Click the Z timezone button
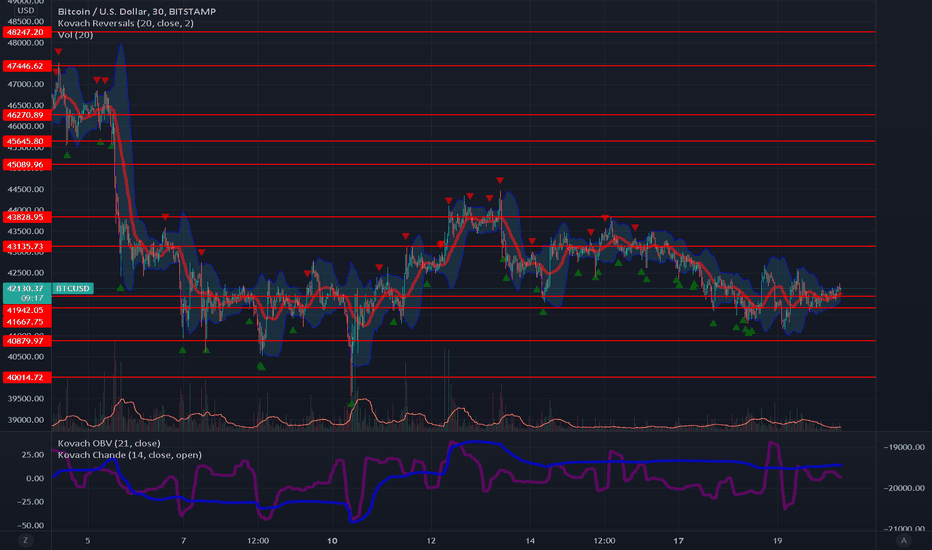This screenshot has width=932, height=550. pos(25,540)
